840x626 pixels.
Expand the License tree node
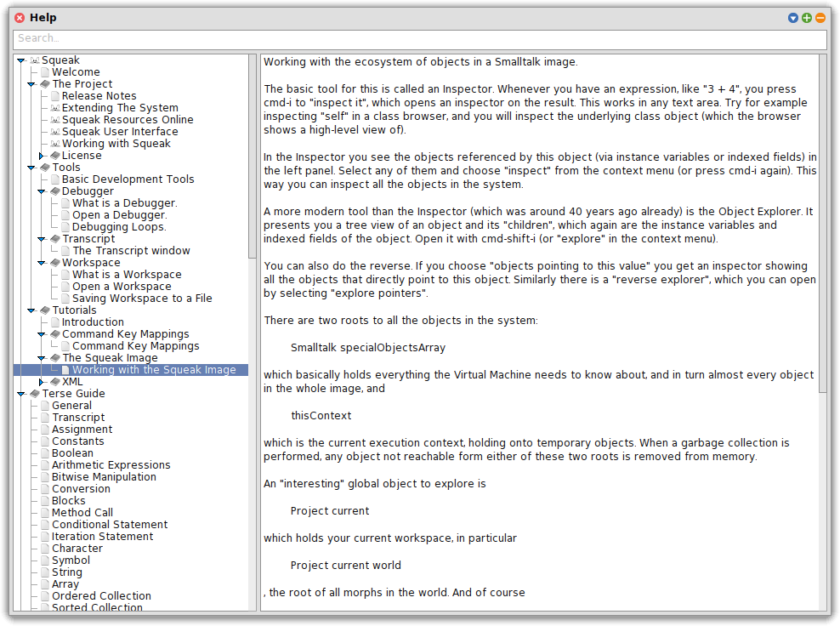[42, 156]
